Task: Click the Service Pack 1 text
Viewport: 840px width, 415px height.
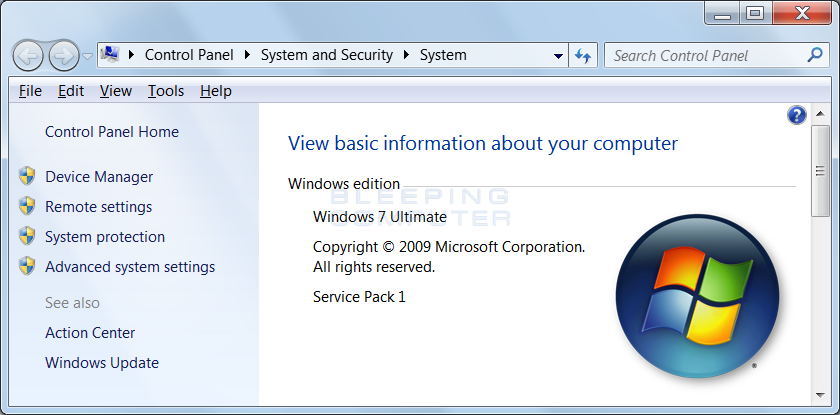Action: [x=359, y=297]
